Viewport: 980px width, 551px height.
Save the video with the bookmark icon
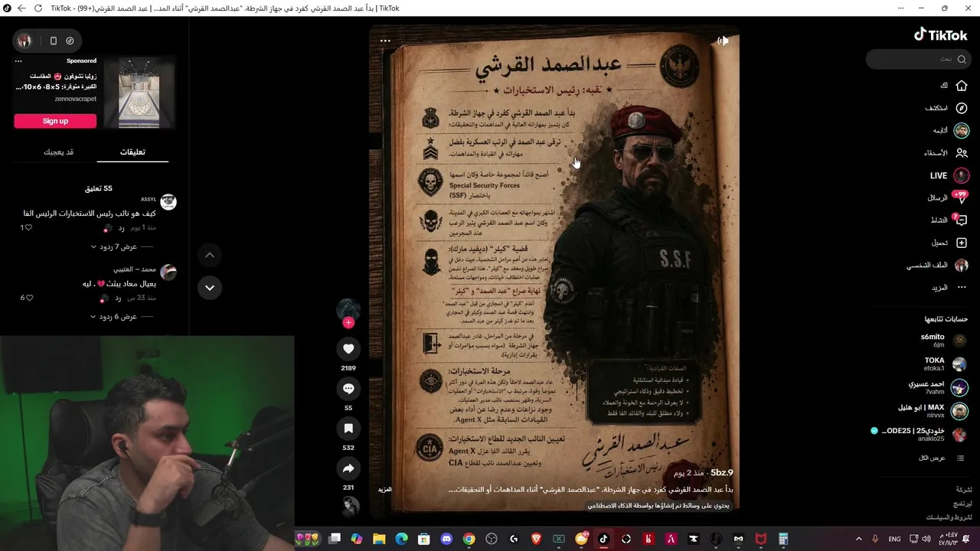pyautogui.click(x=348, y=429)
